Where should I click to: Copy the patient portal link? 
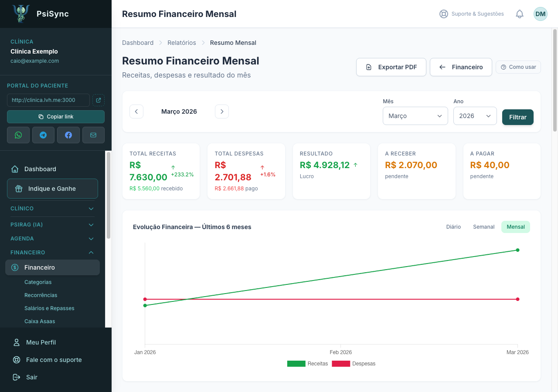coord(56,117)
